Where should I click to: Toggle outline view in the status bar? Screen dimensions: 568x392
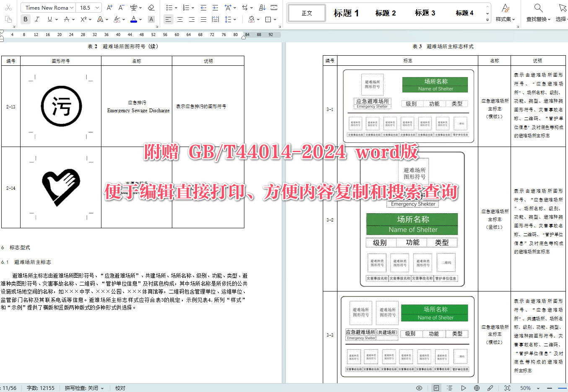click(449, 388)
